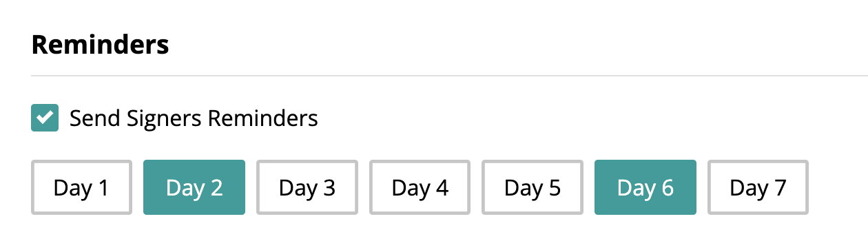Image resolution: width=868 pixels, height=252 pixels.
Task: Uncheck the Send Signers Reminders checkbox
Action: (x=45, y=118)
